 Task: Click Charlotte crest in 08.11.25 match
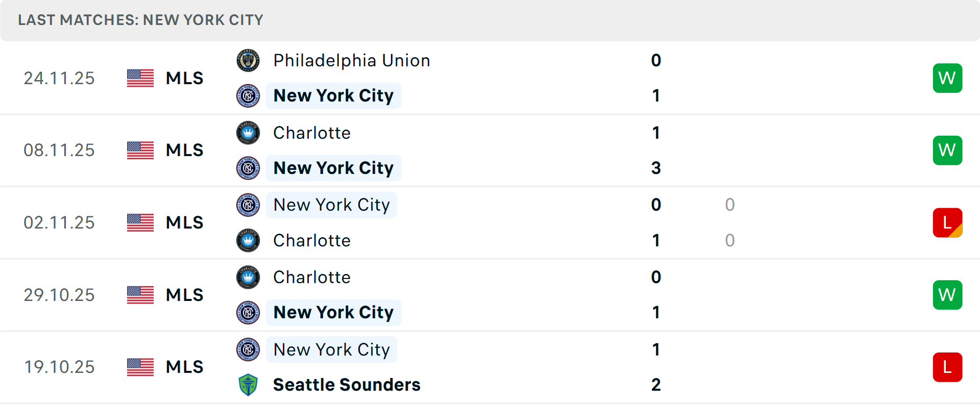[x=248, y=133]
